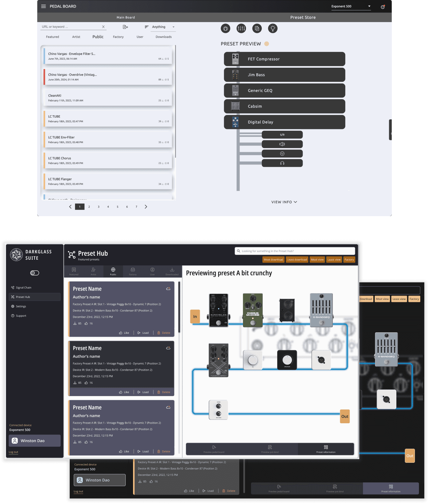
Task: Click the Winston Dao user button
Action: tap(35, 441)
